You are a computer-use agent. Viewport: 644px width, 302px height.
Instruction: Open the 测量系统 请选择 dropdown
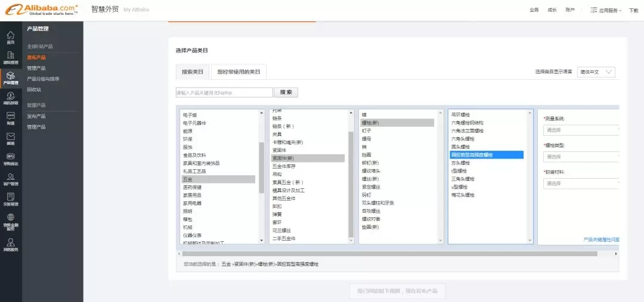581,130
